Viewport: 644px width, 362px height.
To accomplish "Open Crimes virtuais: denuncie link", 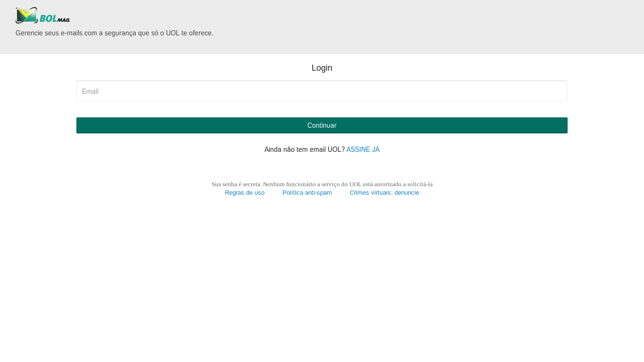I will tap(384, 193).
